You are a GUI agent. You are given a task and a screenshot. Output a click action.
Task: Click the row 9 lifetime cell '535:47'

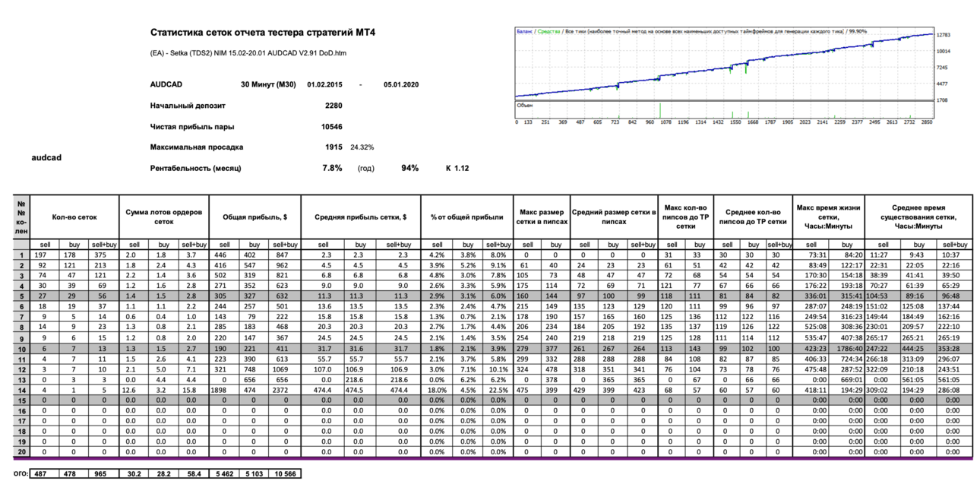click(811, 340)
